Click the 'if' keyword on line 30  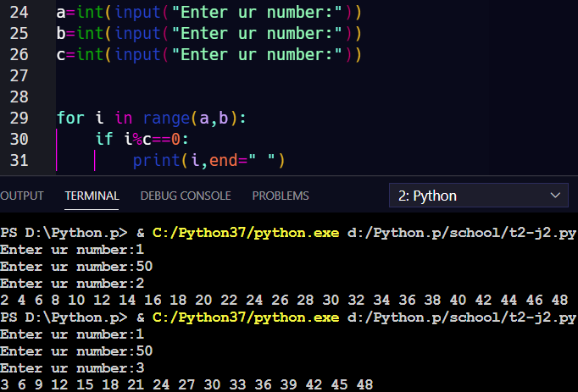(x=104, y=139)
